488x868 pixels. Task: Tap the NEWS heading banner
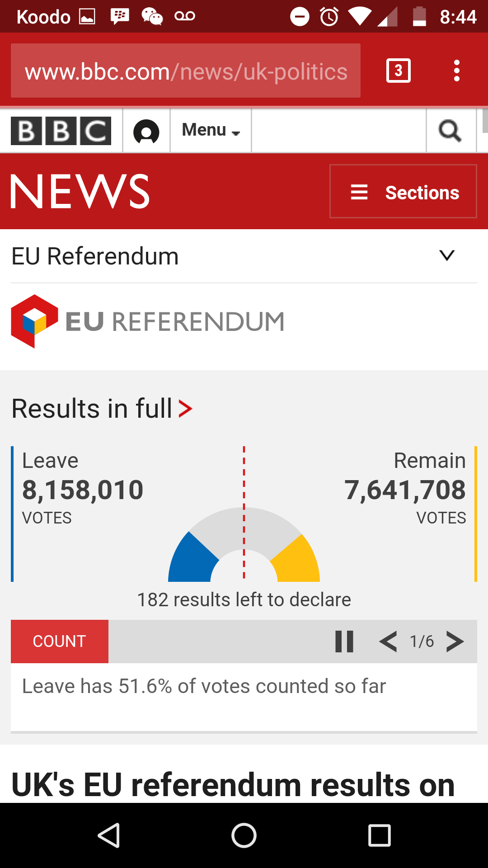pos(80,191)
